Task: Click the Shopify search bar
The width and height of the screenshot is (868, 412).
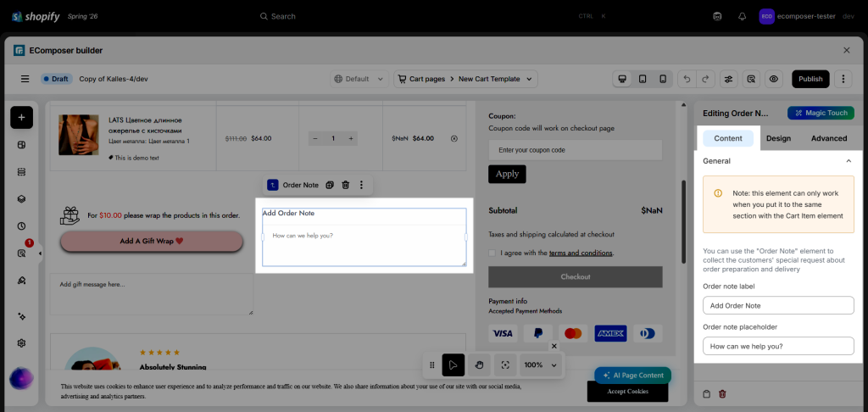Action: point(431,16)
